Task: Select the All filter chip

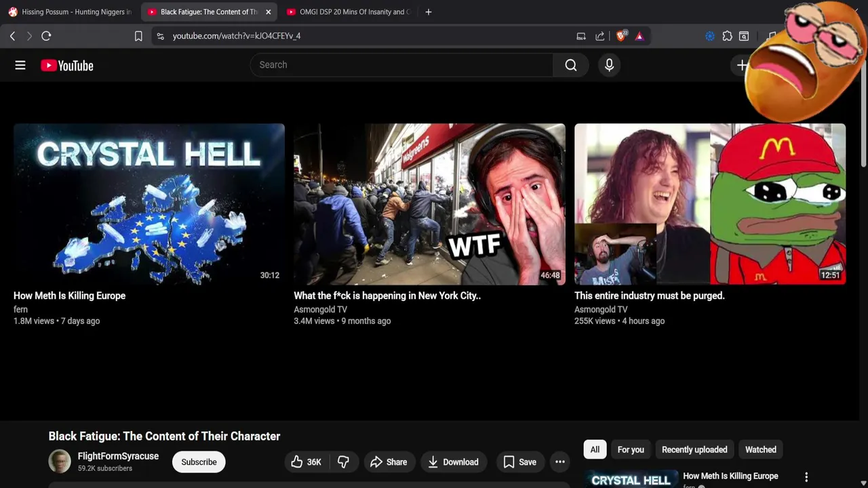Action: coord(595,449)
